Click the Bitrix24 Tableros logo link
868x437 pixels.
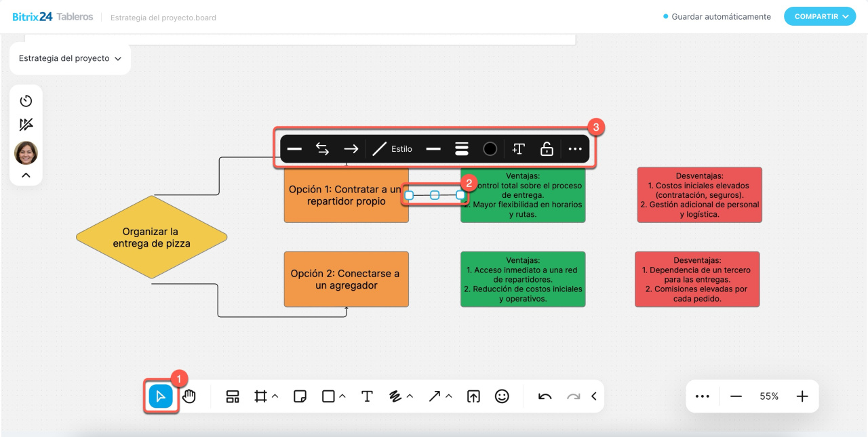[52, 17]
